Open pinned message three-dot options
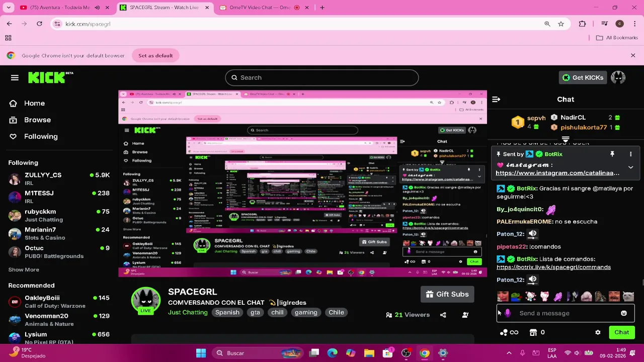The width and height of the screenshot is (644, 362). pos(630,154)
